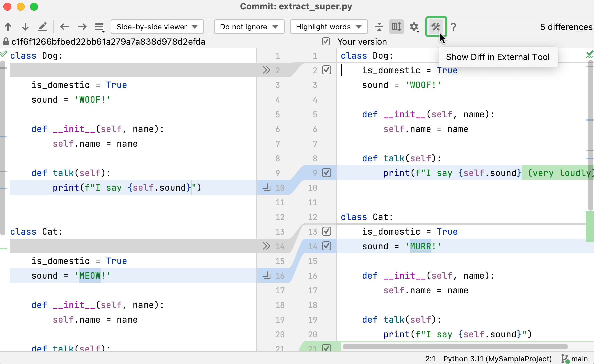
Task: Click the main git branch widget
Action: (575, 359)
